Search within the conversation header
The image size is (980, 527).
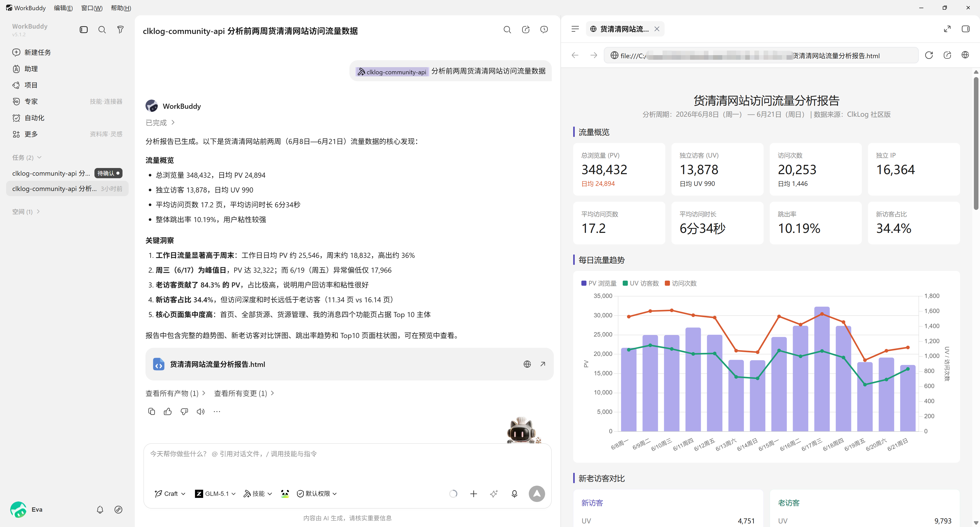[x=507, y=30]
